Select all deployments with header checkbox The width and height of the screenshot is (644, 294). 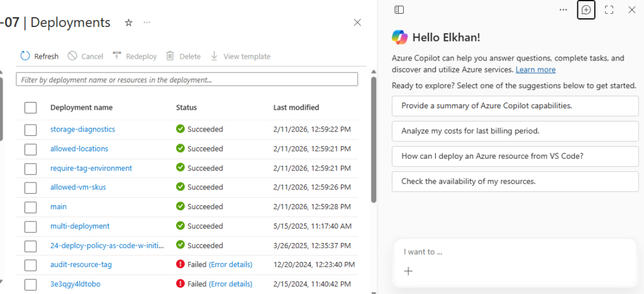point(31,108)
